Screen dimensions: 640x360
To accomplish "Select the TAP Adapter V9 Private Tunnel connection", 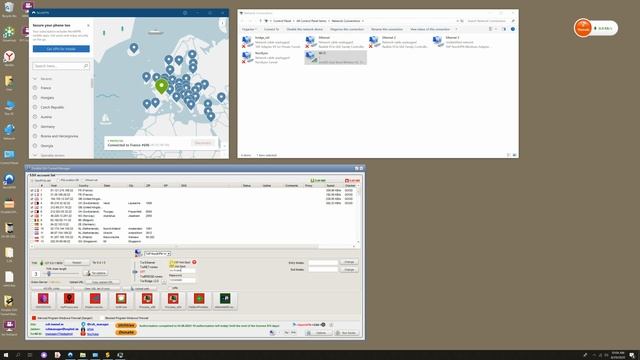I will tap(272, 42).
